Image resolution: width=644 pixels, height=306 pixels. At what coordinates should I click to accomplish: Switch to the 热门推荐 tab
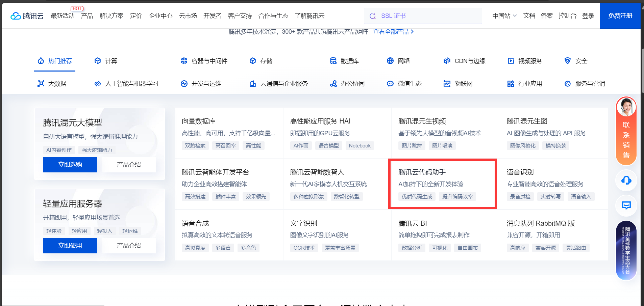click(55, 61)
